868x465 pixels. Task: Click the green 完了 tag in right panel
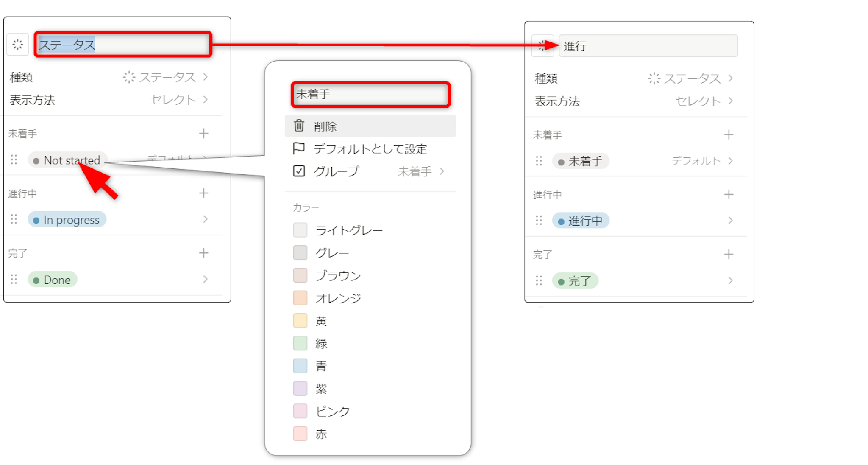tap(575, 281)
